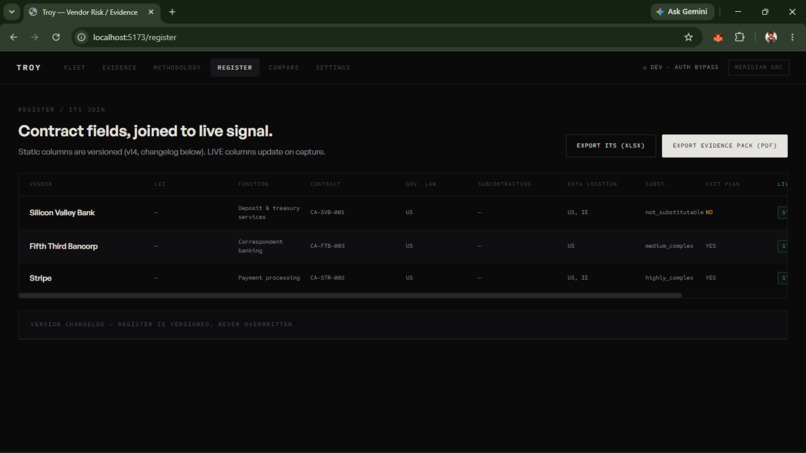Click the highly_complex value
The height and width of the screenshot is (453, 806).
669,278
